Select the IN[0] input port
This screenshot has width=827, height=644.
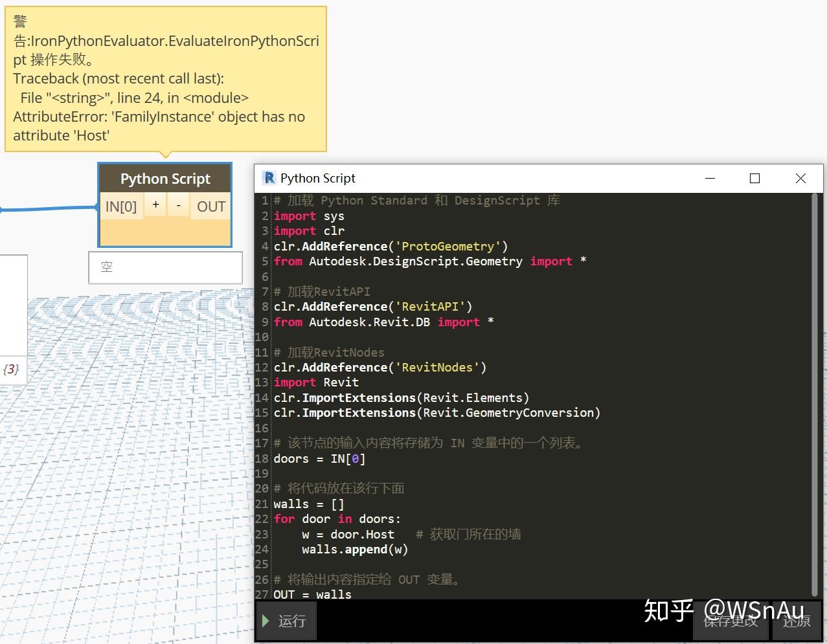pyautogui.click(x=121, y=206)
